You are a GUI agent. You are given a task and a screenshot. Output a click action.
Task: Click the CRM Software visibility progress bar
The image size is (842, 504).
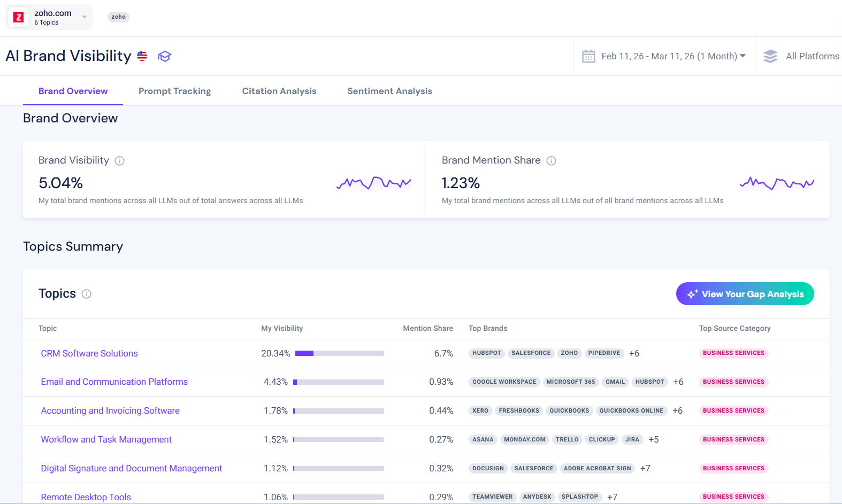pyautogui.click(x=340, y=353)
